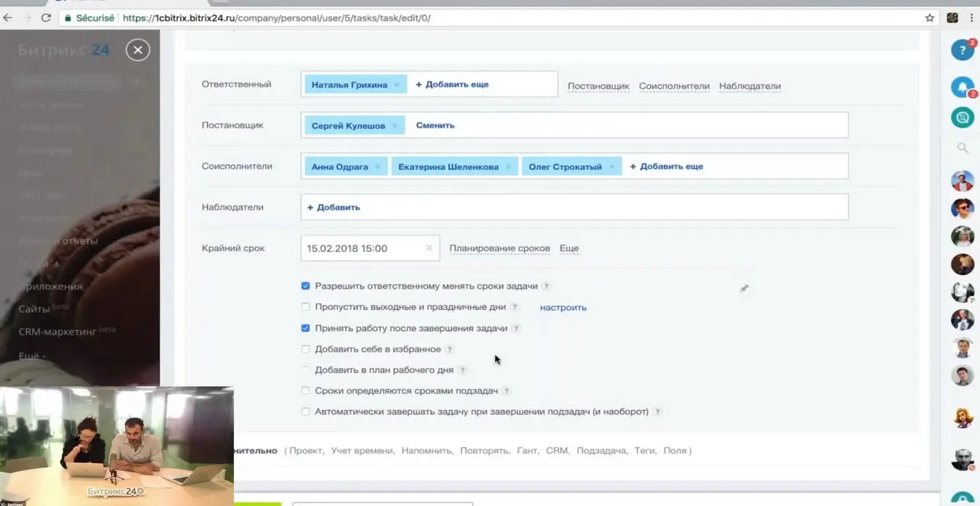The width and height of the screenshot is (980, 506).
Task: Click the deadline date input field
Action: (361, 249)
